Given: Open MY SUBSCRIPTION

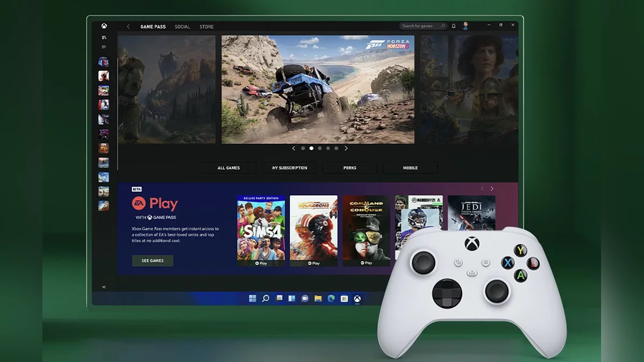Looking at the screenshot, I should 290,168.
